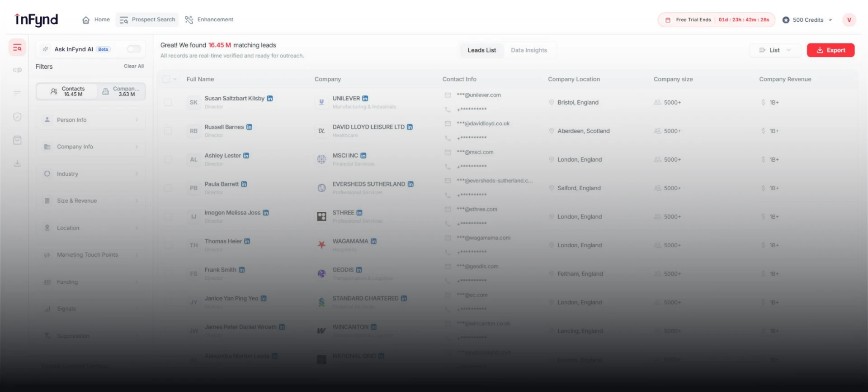Click Clear All filters link
868x392 pixels.
click(134, 66)
